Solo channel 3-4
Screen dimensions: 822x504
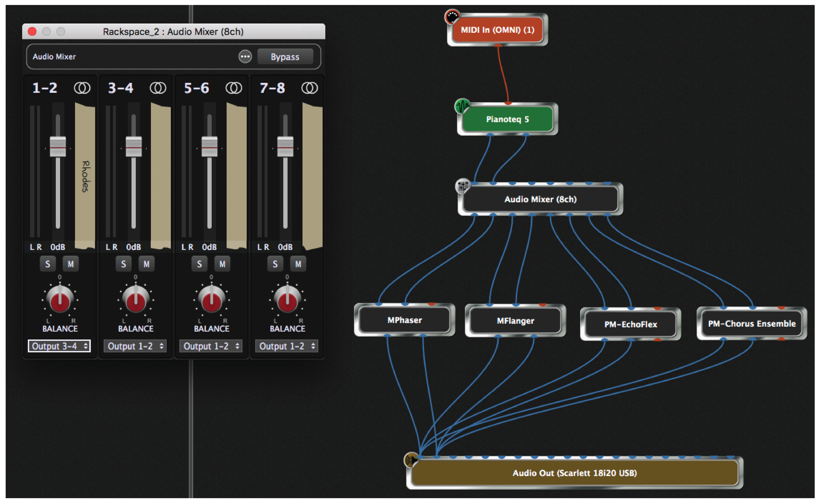pyautogui.click(x=123, y=264)
